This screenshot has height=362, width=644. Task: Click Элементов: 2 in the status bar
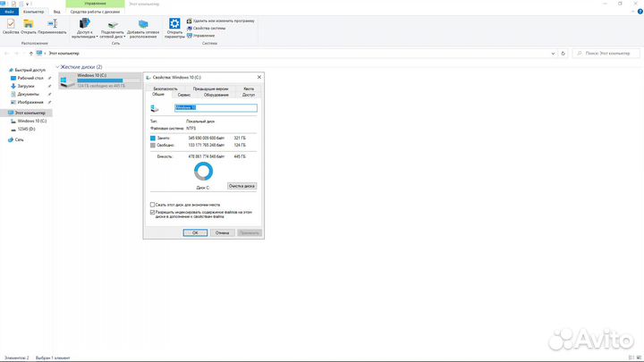[16, 358]
